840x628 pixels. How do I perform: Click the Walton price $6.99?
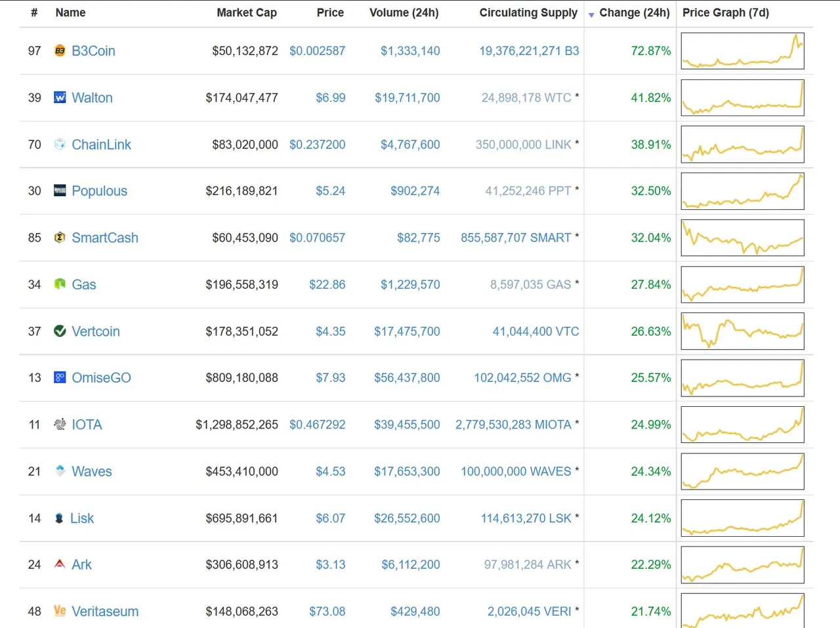330,97
